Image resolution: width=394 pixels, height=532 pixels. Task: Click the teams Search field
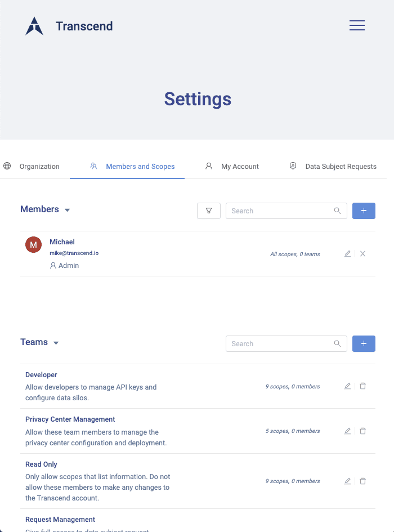click(280, 343)
